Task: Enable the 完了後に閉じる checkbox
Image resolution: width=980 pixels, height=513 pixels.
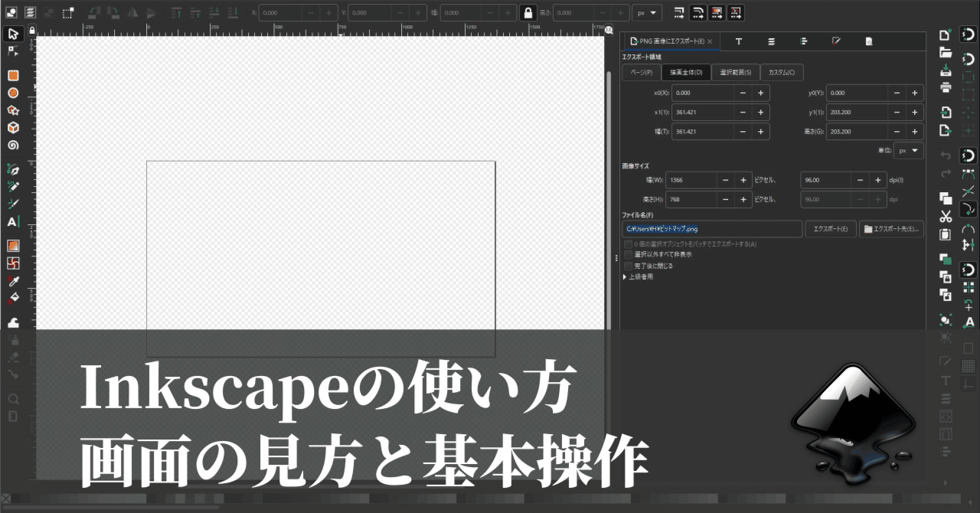Action: [x=628, y=266]
